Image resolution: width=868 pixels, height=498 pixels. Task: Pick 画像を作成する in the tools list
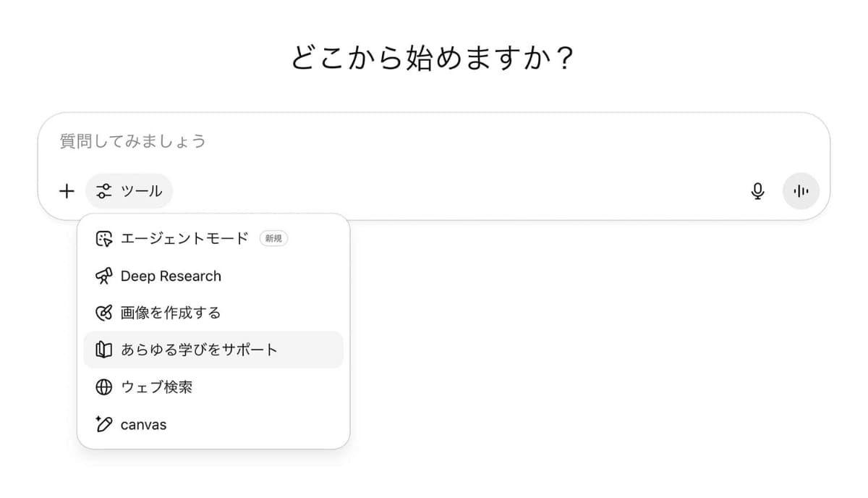tap(171, 313)
